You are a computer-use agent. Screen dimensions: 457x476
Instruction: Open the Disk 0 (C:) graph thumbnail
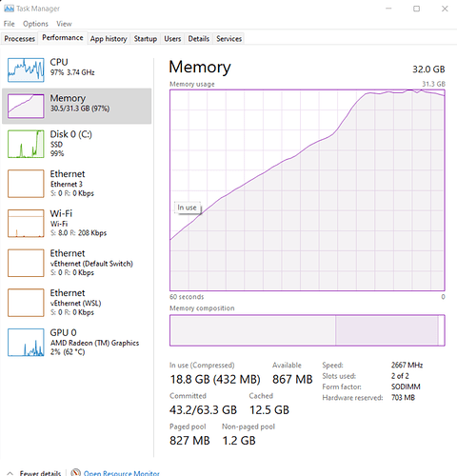(x=26, y=144)
